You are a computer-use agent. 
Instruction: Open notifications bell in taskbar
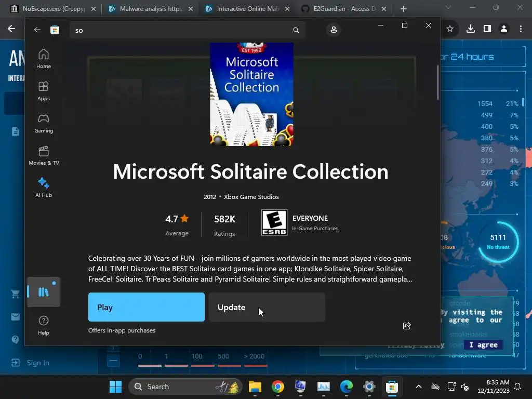pos(518,387)
